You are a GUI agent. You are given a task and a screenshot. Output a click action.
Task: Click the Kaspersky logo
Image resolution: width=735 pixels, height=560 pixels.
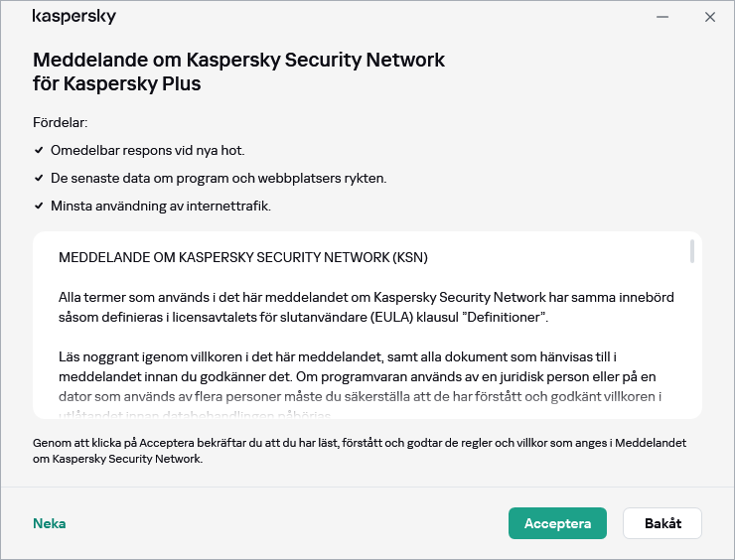[x=74, y=17]
